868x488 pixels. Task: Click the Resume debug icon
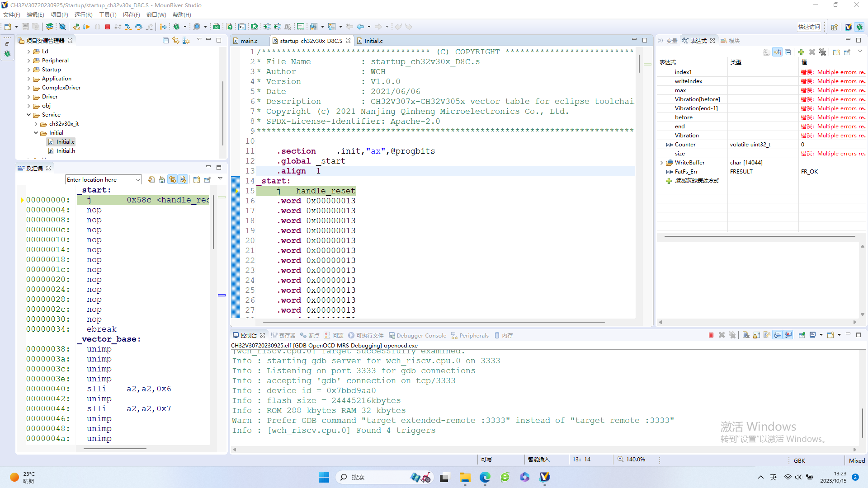(86, 27)
